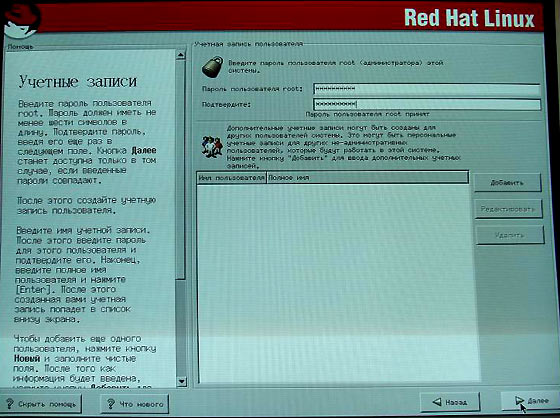Click the help panel scroll-down arrow

(x=181, y=382)
